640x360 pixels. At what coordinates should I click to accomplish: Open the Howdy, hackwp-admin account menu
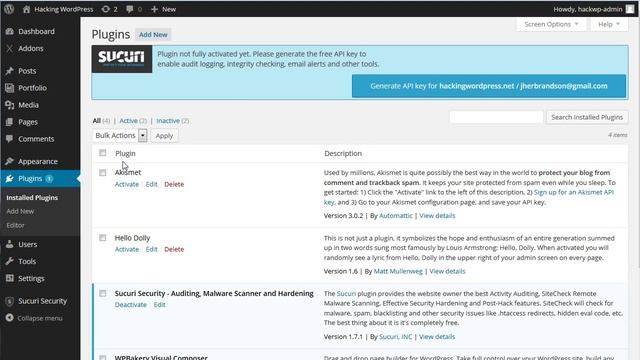(x=594, y=9)
